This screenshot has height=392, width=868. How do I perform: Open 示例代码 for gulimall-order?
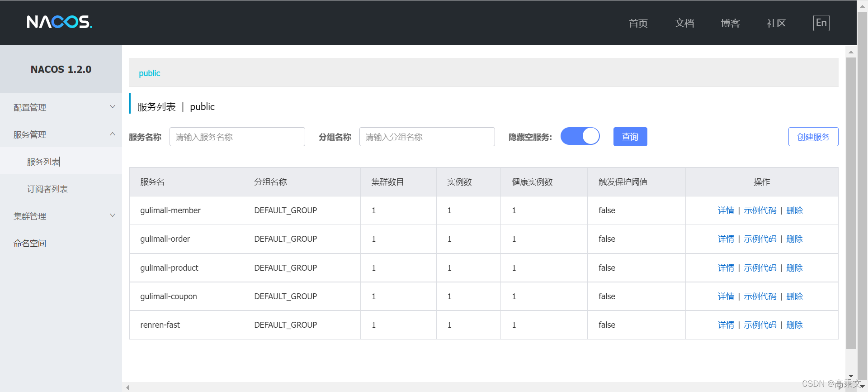[760, 239]
